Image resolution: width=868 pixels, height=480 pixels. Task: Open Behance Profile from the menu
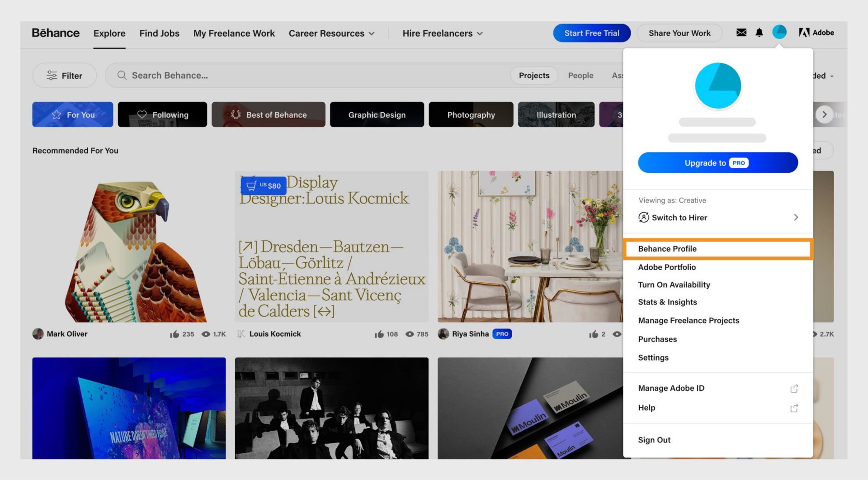(x=718, y=249)
